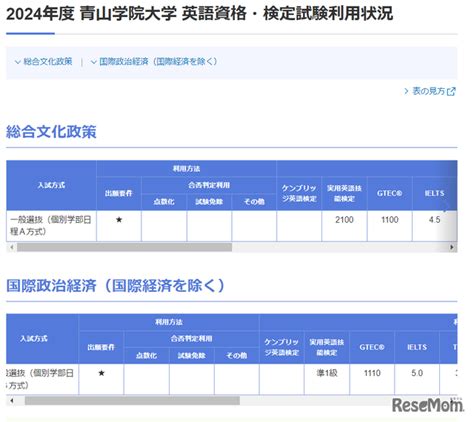Click 実用英語技能検定 header in second table
This screenshot has height=422, width=474.
point(327,347)
